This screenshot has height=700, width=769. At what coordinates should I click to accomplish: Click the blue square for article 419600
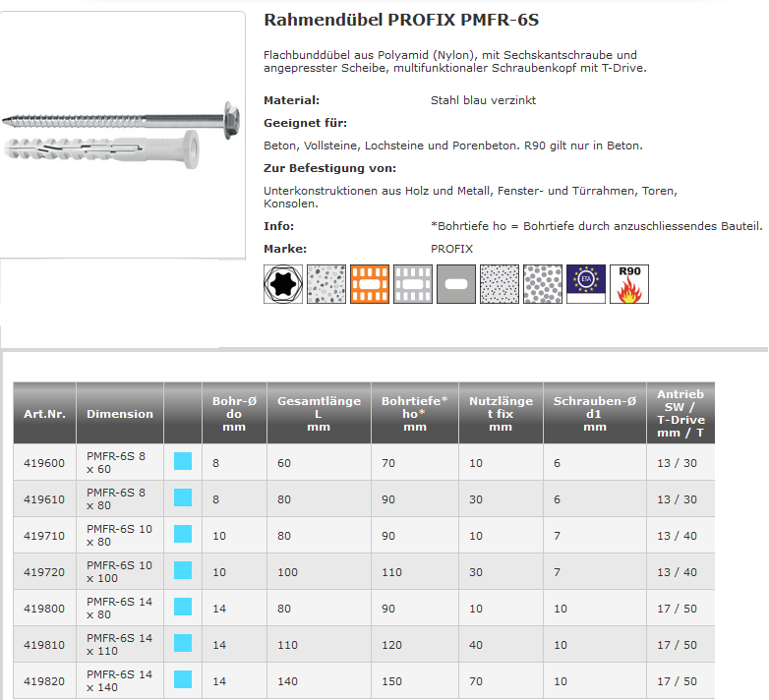pos(182,462)
